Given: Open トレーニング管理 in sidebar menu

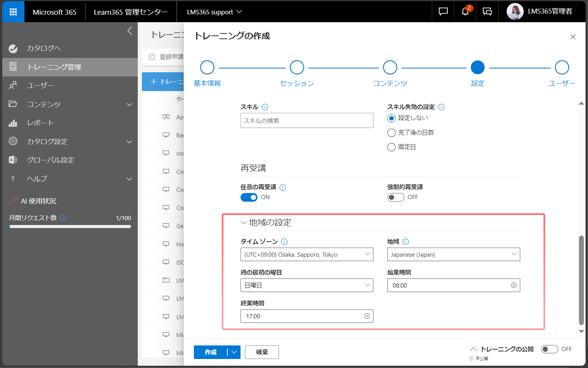Looking at the screenshot, I should click(70, 67).
